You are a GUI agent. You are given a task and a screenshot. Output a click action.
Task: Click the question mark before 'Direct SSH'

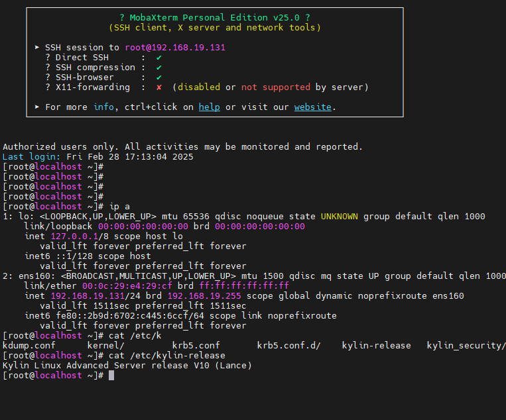[x=48, y=58]
